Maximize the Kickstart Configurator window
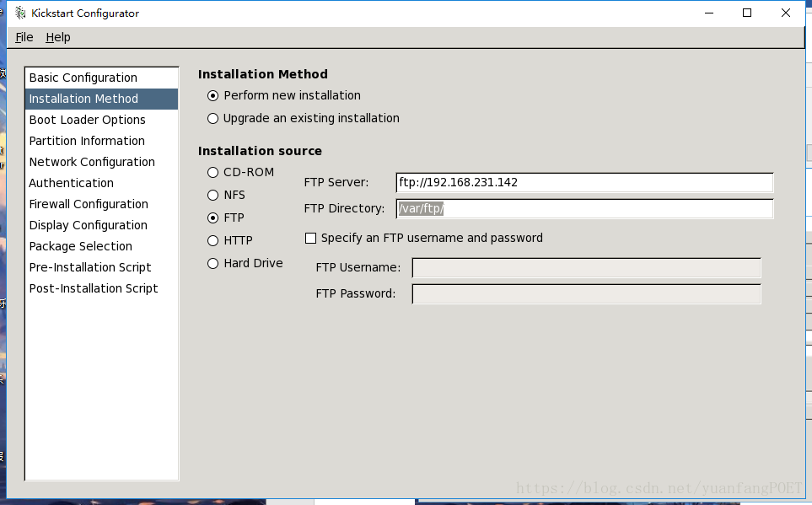The height and width of the screenshot is (505, 812). click(x=747, y=13)
